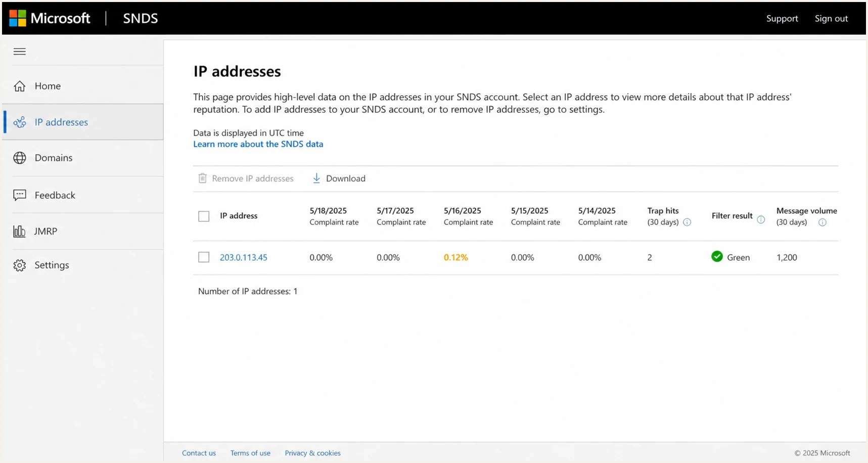Click the Message volume column header

click(807, 216)
